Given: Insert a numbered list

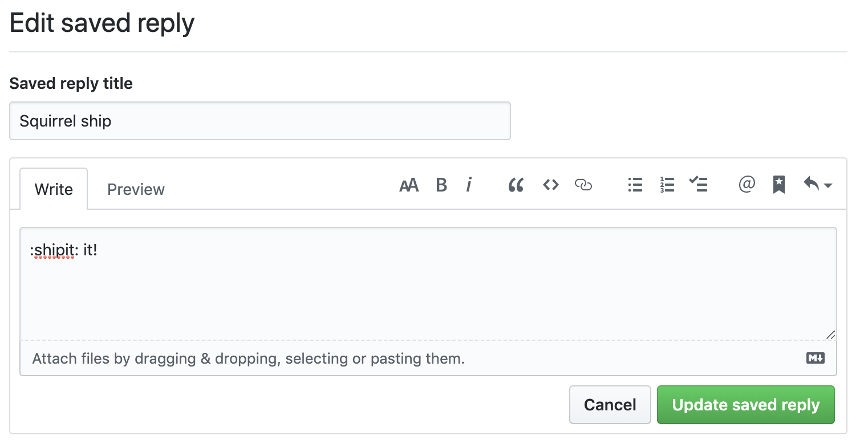Looking at the screenshot, I should pyautogui.click(x=667, y=185).
